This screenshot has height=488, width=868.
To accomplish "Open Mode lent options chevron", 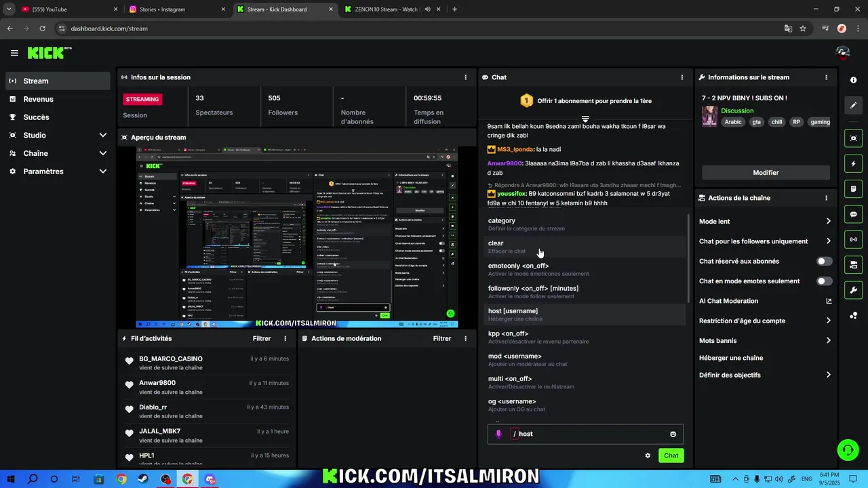I will [x=828, y=222].
